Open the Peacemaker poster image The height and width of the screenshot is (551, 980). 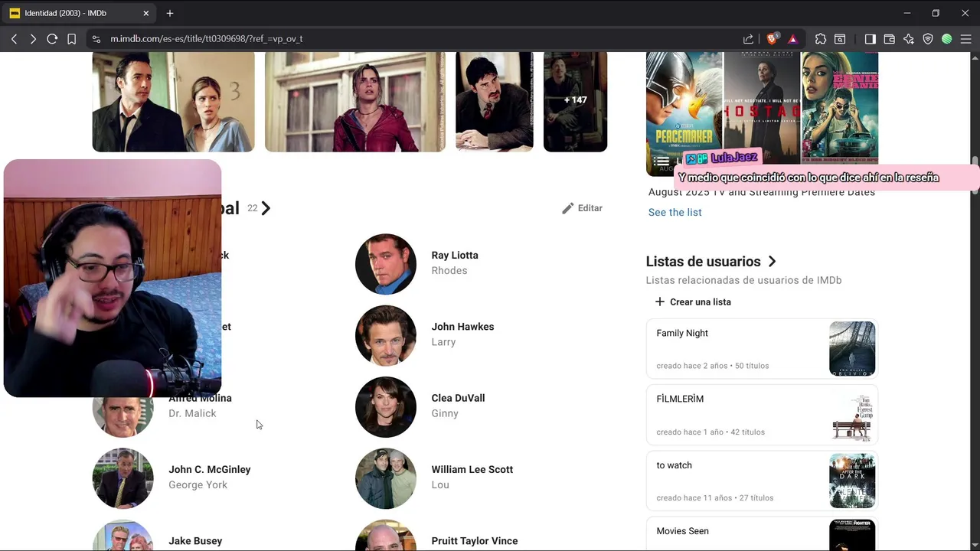(684, 112)
